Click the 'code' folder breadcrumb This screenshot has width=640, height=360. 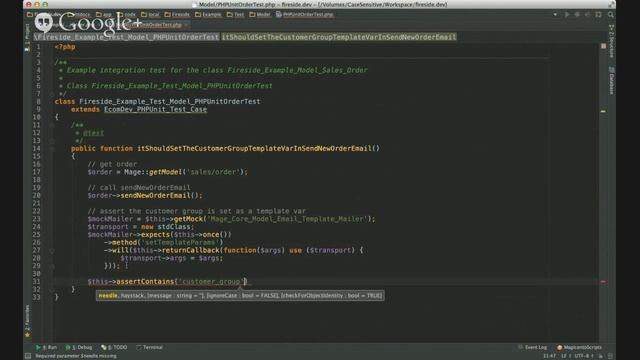click(x=127, y=15)
